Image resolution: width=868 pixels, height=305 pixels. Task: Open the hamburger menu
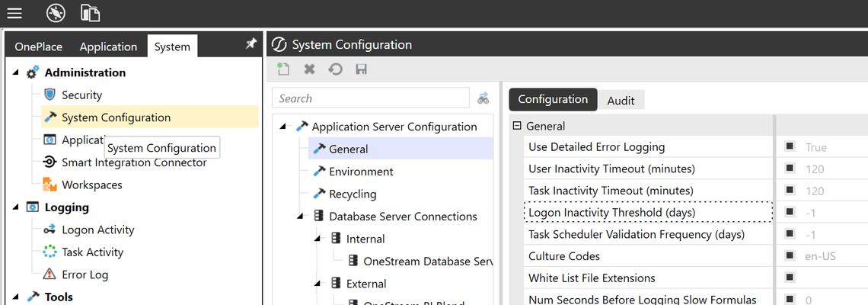(x=14, y=13)
